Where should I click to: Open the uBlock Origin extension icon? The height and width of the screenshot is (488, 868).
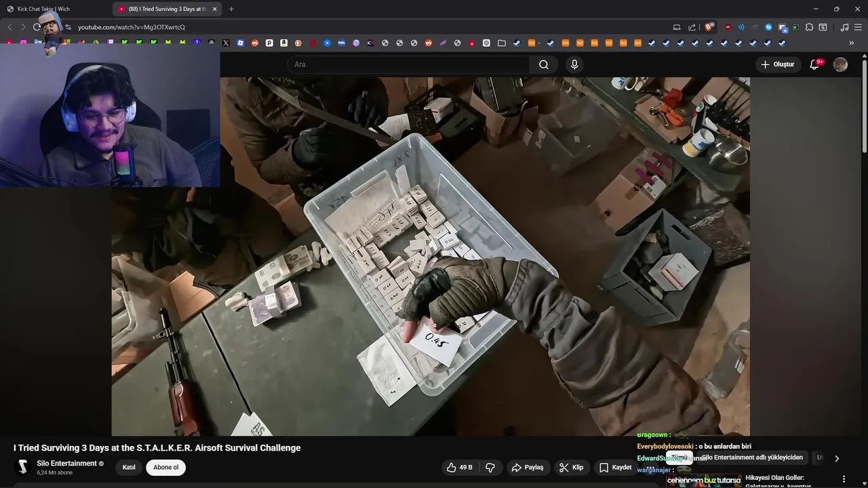click(x=728, y=27)
